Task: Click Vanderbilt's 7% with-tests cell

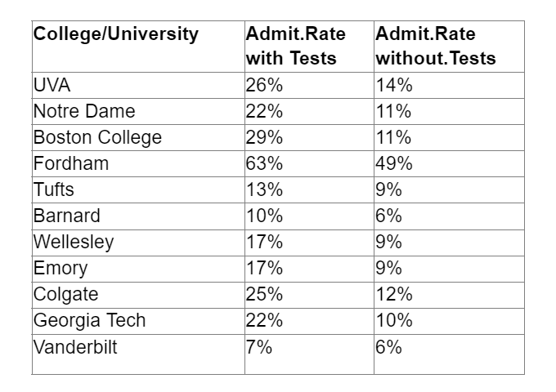Action: (259, 347)
